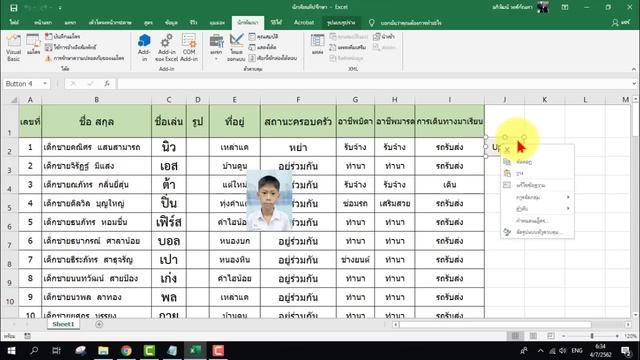Image resolution: width=640 pixels, height=360 pixels.
Task: Choose Format Control in context menu
Action: [537, 232]
